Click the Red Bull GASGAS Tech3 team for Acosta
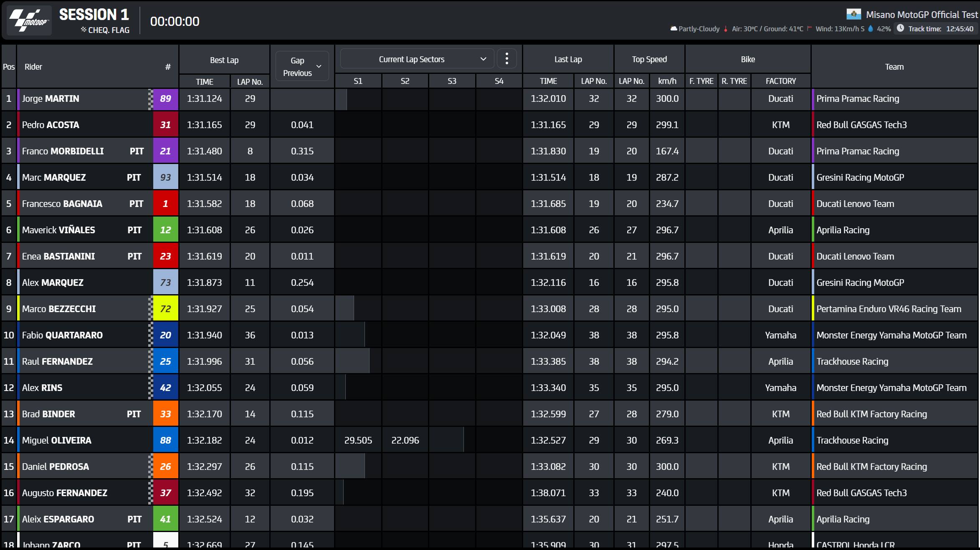Image resolution: width=980 pixels, height=550 pixels. (861, 125)
